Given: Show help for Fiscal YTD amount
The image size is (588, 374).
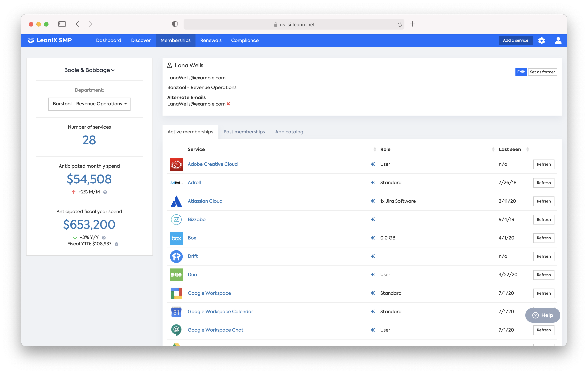Looking at the screenshot, I should coord(117,244).
